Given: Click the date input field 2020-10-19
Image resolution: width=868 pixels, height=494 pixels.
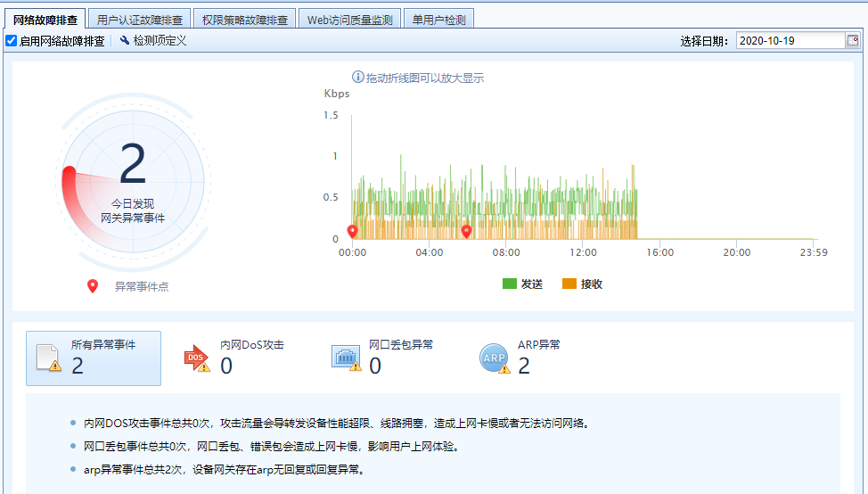Looking at the screenshot, I should coord(790,41).
